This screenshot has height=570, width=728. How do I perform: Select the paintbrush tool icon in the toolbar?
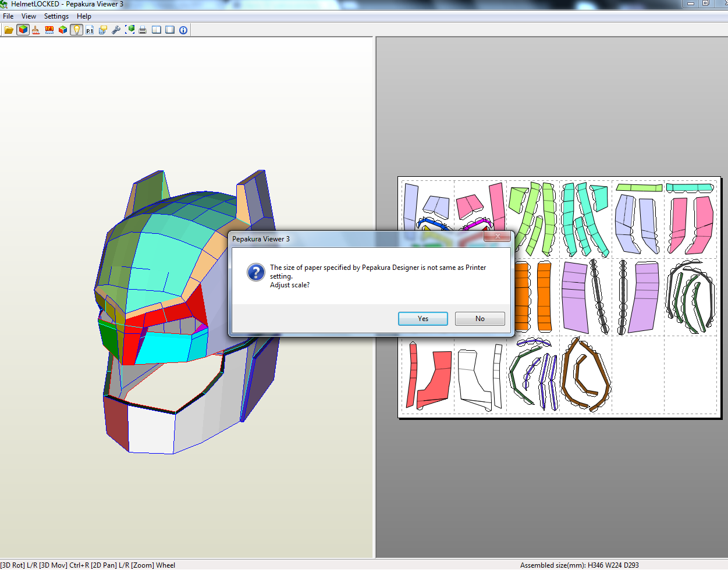36,30
